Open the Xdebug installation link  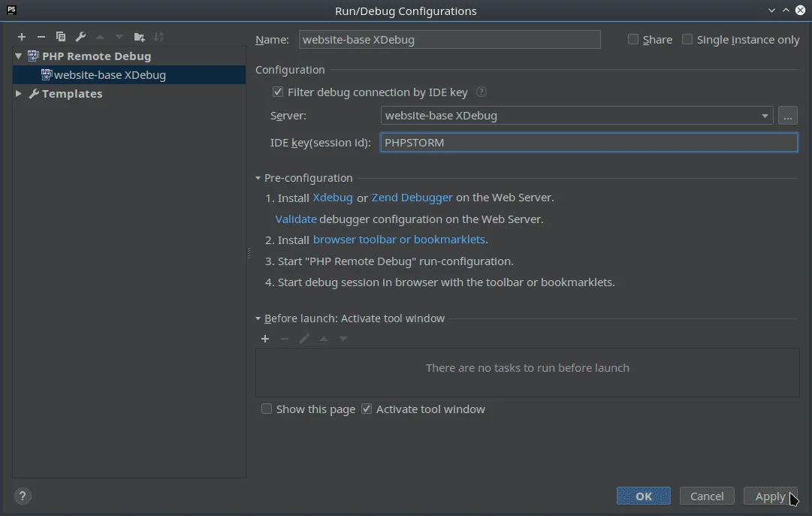pos(332,197)
